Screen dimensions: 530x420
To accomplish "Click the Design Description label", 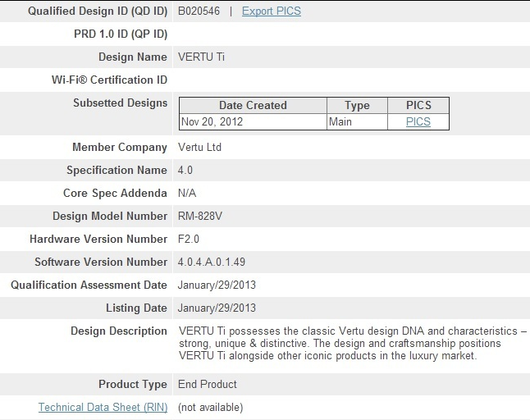I will coord(119,331).
